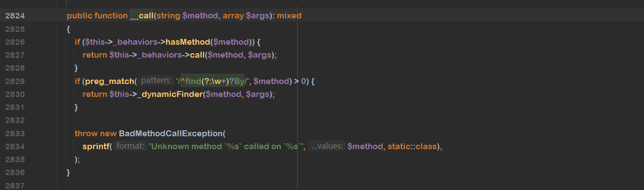
Task: Click line number 2827 in the gutter
Action: tap(15, 55)
